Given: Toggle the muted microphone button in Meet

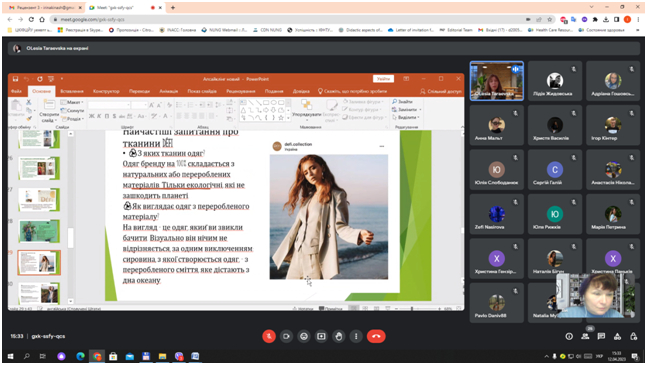Looking at the screenshot, I should coord(269,336).
